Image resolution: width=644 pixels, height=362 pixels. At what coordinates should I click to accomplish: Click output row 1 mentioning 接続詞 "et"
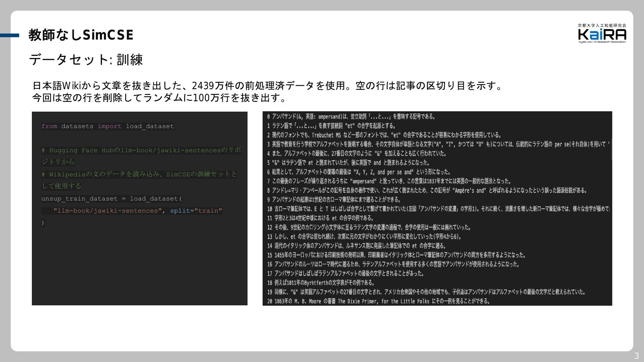(x=331, y=126)
